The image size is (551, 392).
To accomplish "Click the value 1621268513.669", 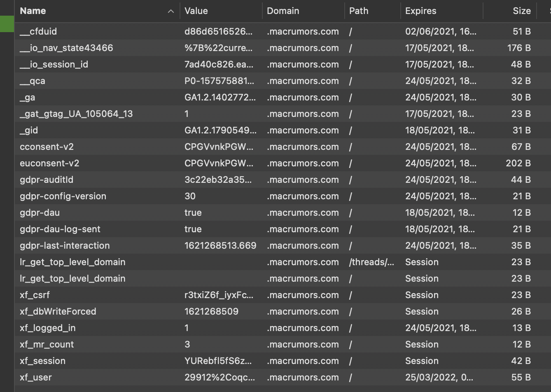I will pyautogui.click(x=220, y=246).
